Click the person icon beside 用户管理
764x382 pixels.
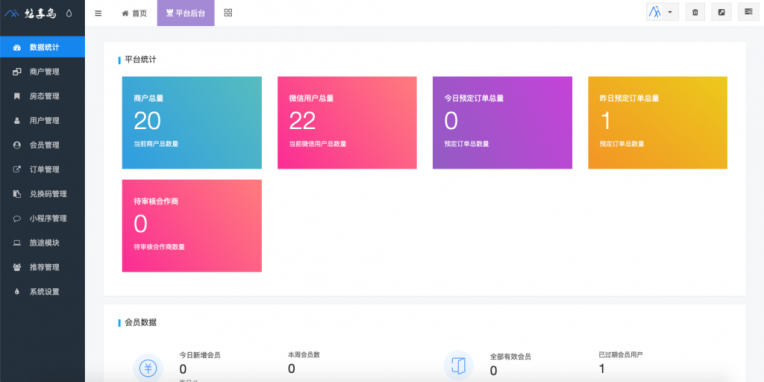17,120
